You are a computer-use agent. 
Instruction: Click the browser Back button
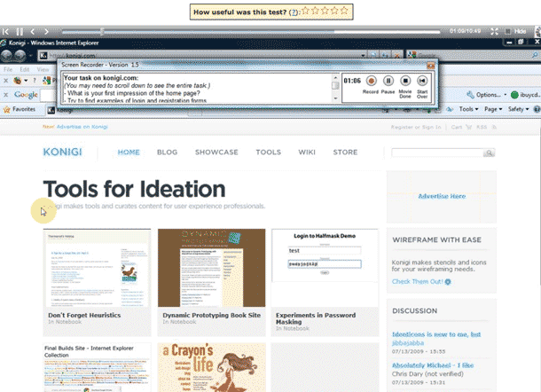(x=7, y=55)
